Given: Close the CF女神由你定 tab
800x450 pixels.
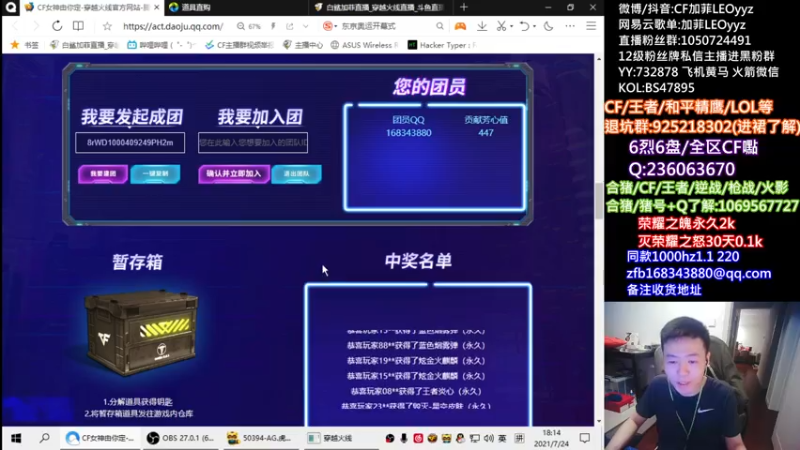Looking at the screenshot, I should (x=157, y=7).
